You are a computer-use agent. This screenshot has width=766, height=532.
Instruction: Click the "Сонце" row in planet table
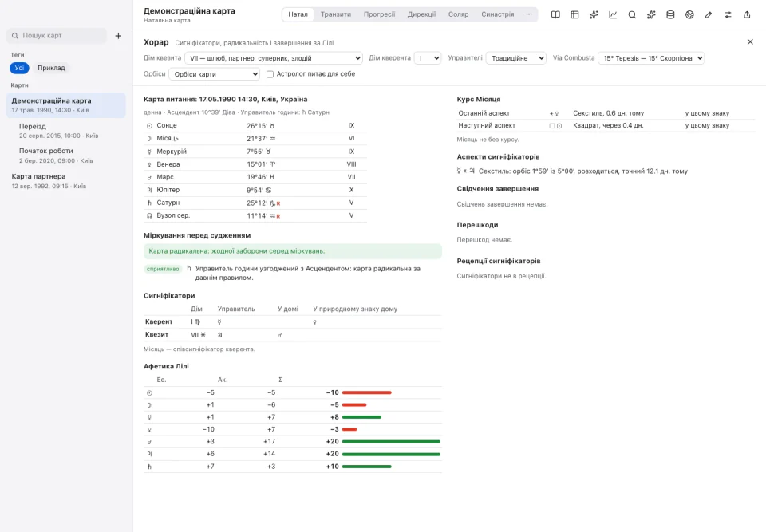pos(255,125)
